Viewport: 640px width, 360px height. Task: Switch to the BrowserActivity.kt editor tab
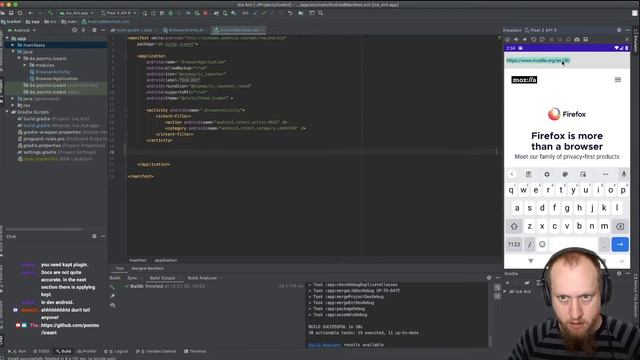pos(184,30)
